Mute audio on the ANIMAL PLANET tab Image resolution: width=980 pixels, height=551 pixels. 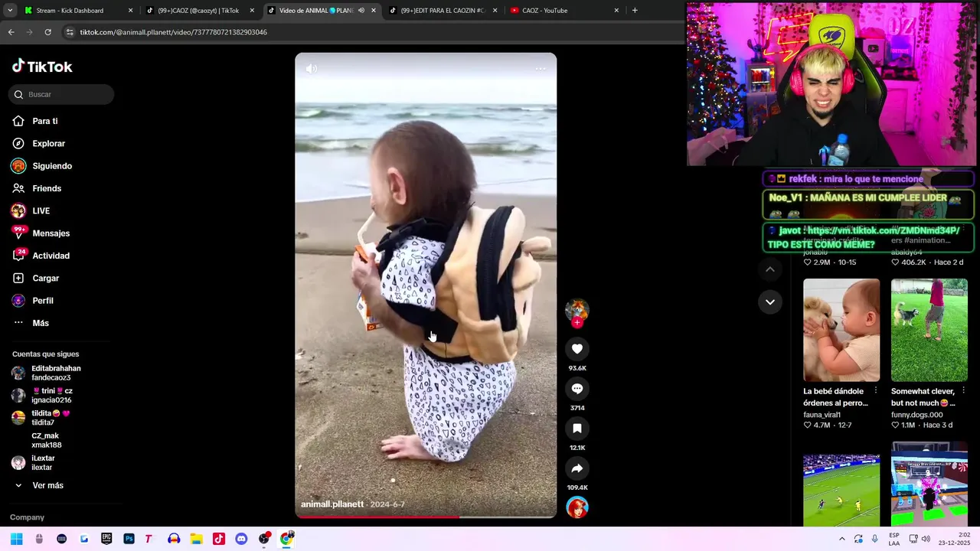tap(361, 11)
